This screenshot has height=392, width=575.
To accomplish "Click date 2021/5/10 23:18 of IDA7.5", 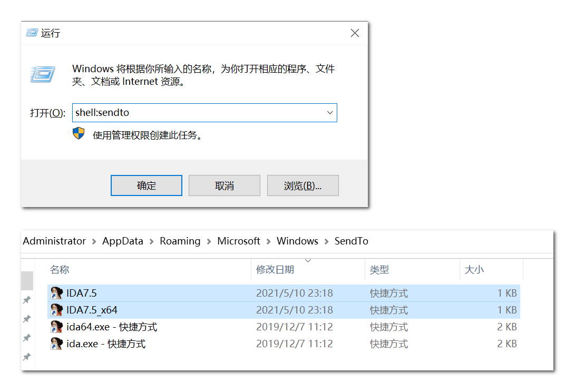I will 295,293.
